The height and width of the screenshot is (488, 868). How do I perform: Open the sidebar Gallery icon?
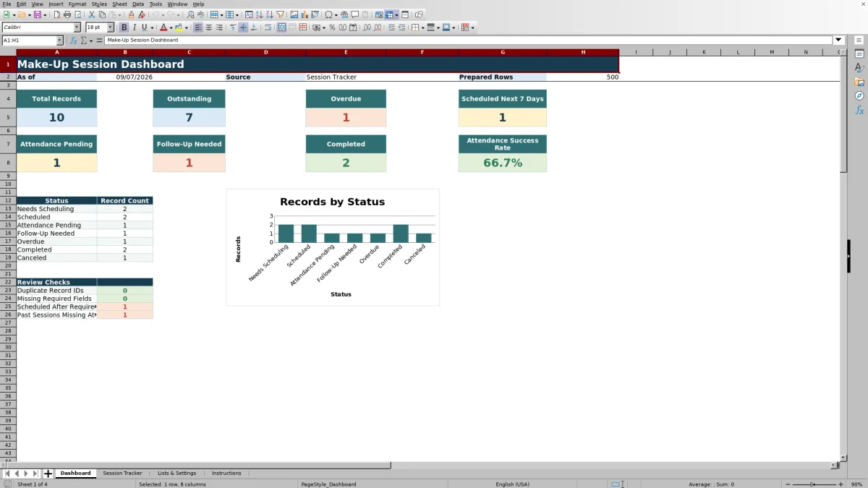[x=859, y=82]
